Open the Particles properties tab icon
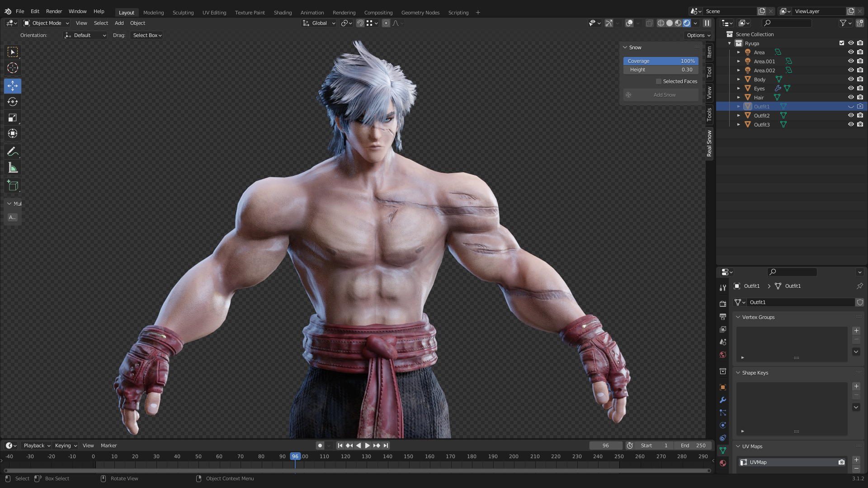The image size is (868, 488). (723, 413)
